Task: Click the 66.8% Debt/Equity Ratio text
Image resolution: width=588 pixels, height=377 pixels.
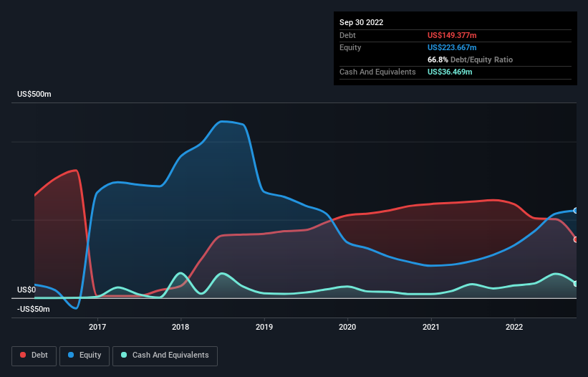Action: pyautogui.click(x=470, y=59)
